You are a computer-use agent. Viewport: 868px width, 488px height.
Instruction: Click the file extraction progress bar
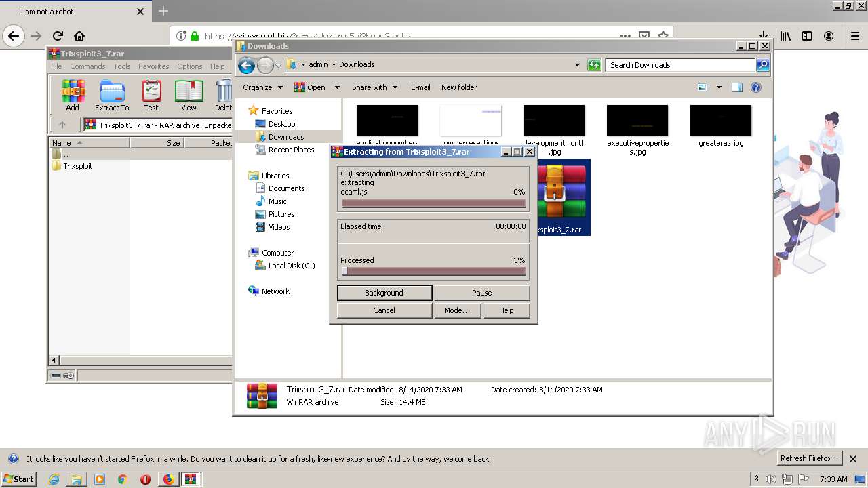coord(433,203)
